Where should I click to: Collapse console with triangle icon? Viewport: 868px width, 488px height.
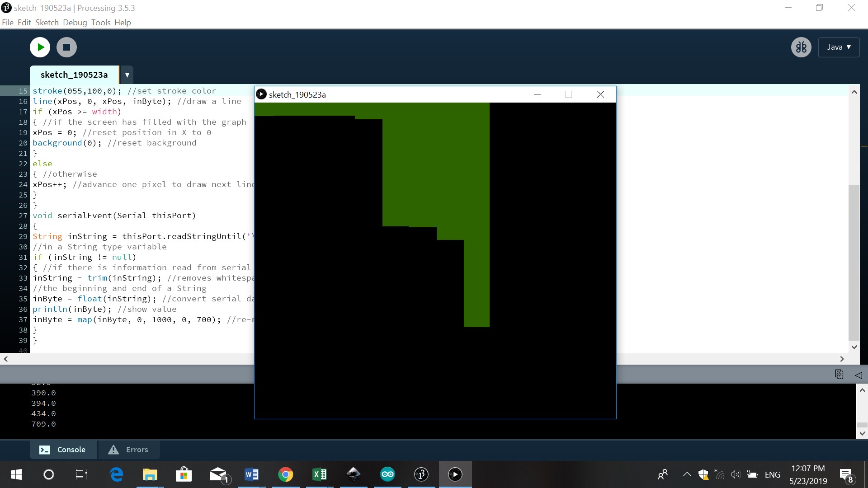858,375
